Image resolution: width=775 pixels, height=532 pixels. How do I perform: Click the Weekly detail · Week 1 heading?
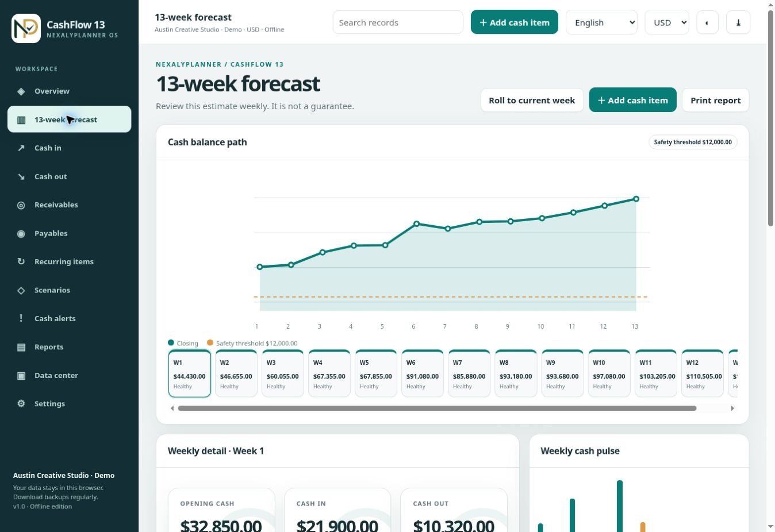(x=216, y=451)
